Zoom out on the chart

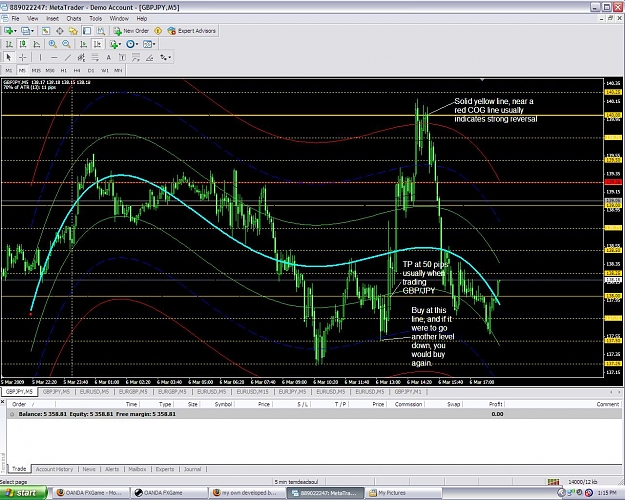click(x=66, y=44)
